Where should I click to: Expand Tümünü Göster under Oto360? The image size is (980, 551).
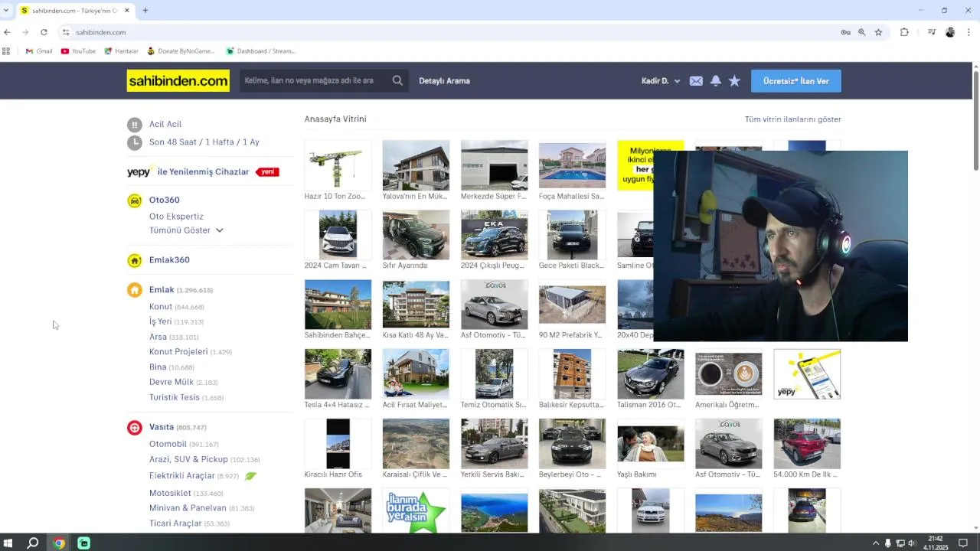pos(186,230)
